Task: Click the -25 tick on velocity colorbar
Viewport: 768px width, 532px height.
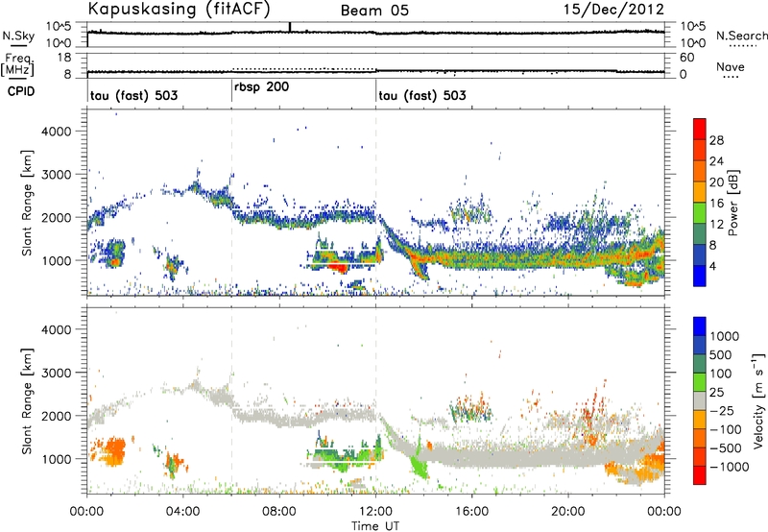Action: 722,411
